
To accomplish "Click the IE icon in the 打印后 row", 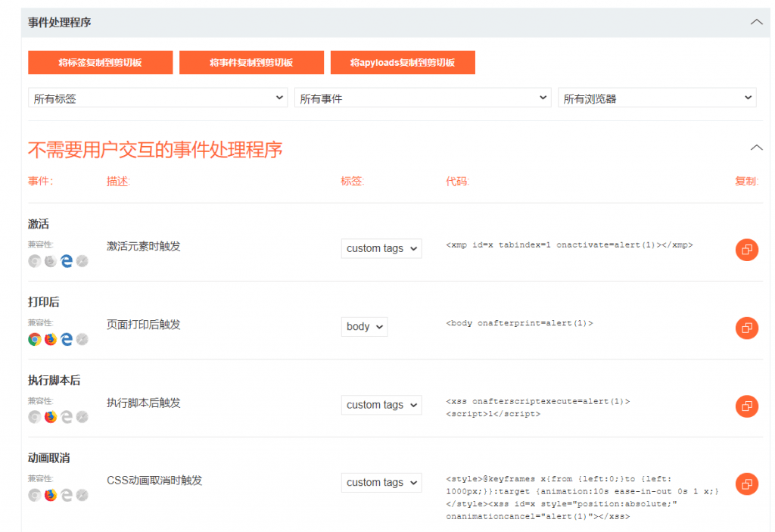I will point(67,339).
